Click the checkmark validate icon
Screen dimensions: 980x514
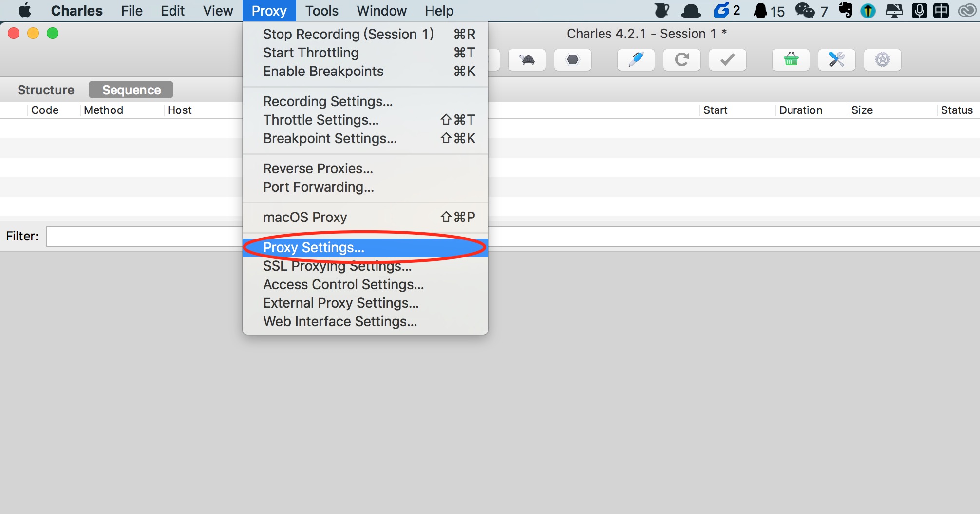pos(728,60)
